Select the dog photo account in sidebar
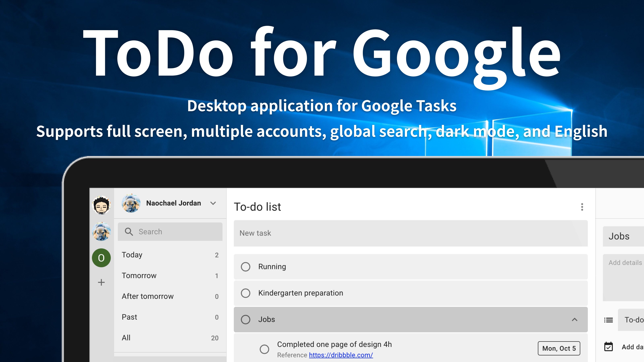This screenshot has width=644, height=362. click(101, 231)
